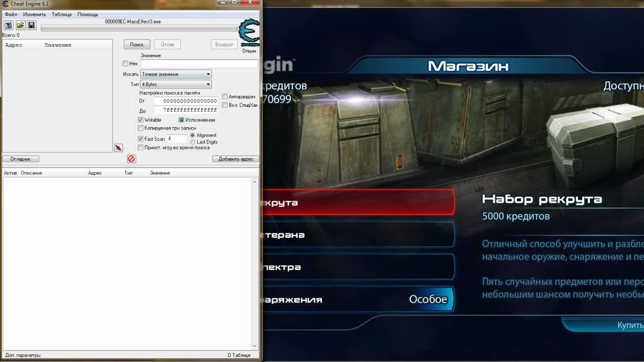644x362 pixels.
Task: Click О Таблице in the status bar
Action: pos(239,355)
